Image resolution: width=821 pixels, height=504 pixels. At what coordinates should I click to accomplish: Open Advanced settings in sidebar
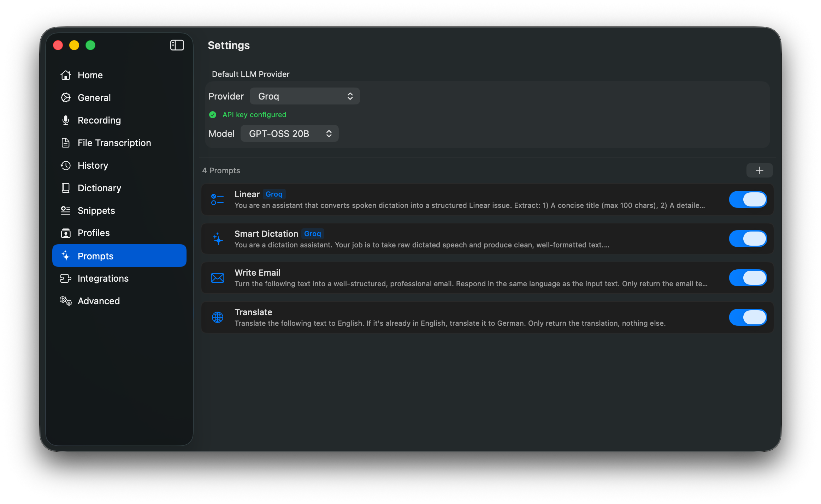pyautogui.click(x=99, y=301)
